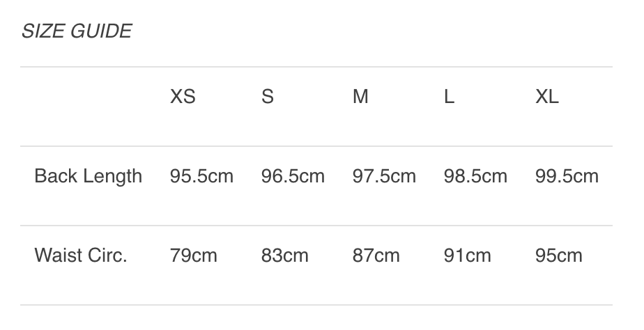Image resolution: width=644 pixels, height=330 pixels.
Task: Click the Back Length row label
Action: (89, 176)
